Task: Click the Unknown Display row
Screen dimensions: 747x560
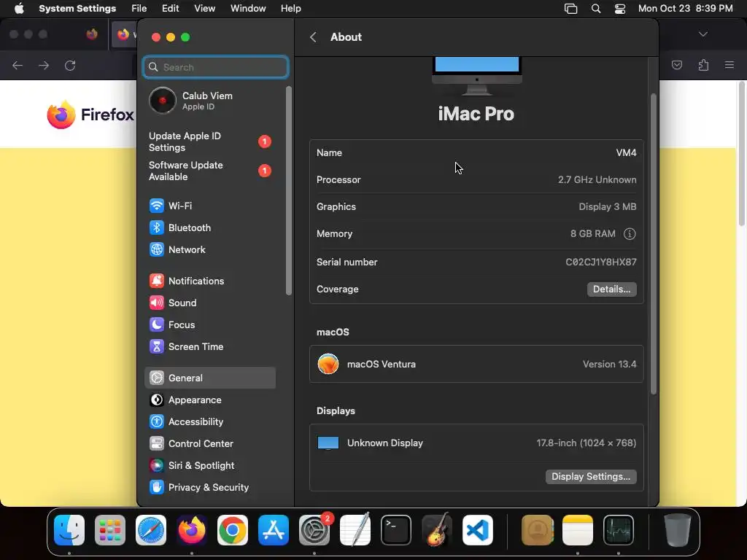Action: click(x=476, y=443)
